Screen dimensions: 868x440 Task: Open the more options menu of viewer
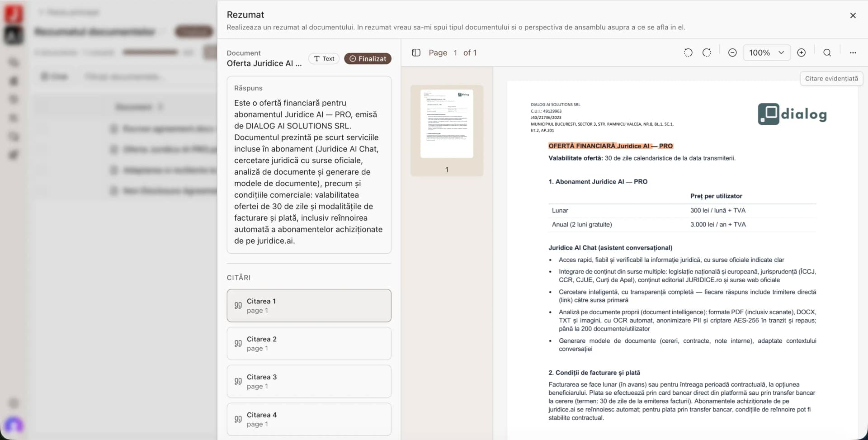point(853,53)
